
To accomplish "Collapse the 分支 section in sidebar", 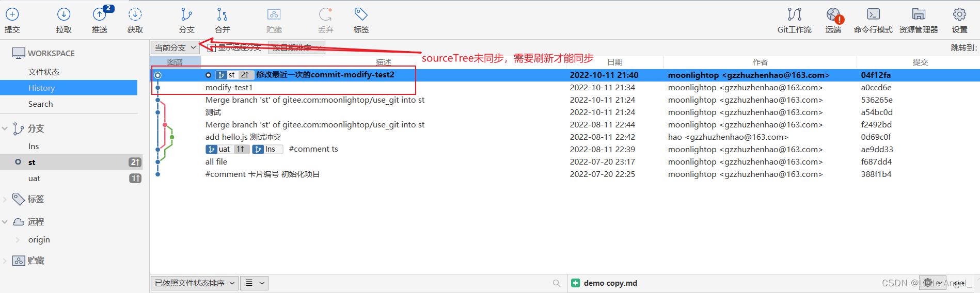I will click(5, 128).
